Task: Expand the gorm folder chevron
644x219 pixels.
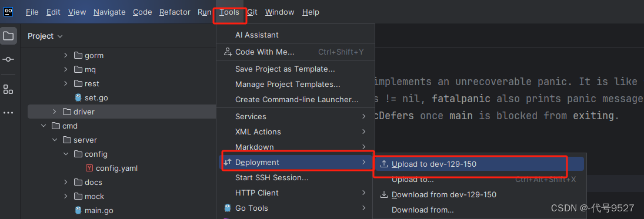Action: pos(66,55)
